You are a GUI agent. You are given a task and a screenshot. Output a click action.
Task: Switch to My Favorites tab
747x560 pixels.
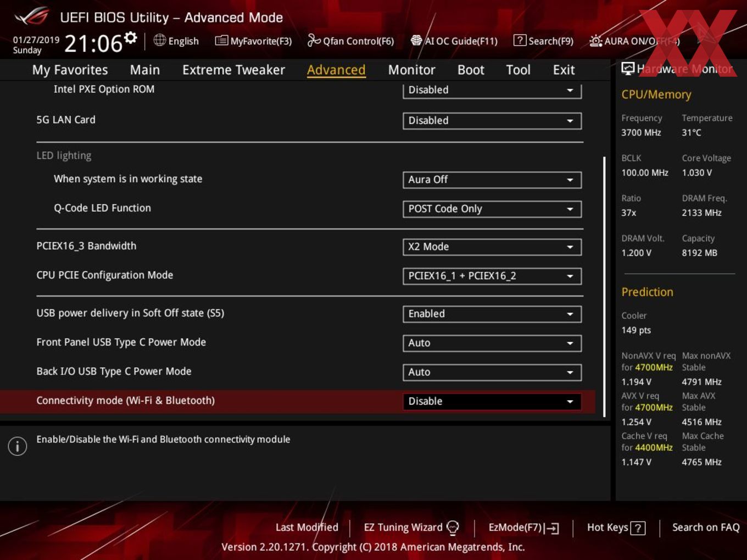(70, 70)
